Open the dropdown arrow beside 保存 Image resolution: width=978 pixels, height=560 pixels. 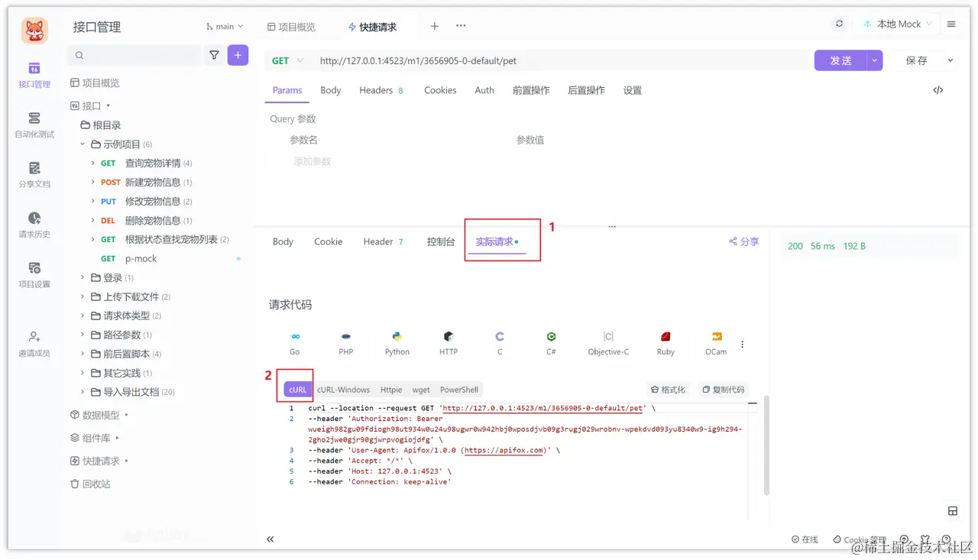pyautogui.click(x=950, y=60)
